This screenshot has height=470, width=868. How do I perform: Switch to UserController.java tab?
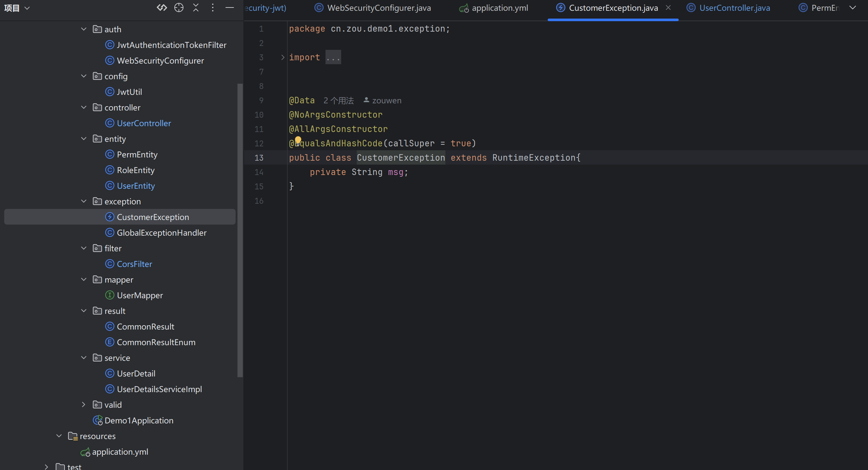[x=728, y=8]
